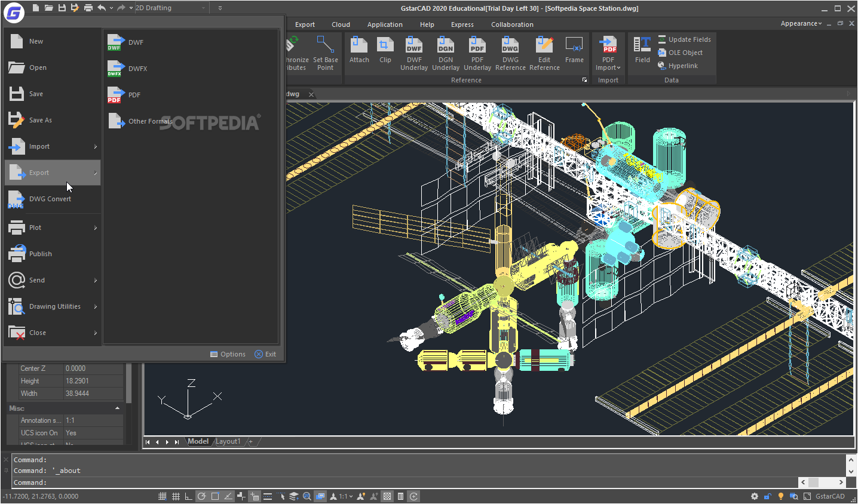
Task: Select Publish in the application menu
Action: pyautogui.click(x=53, y=254)
